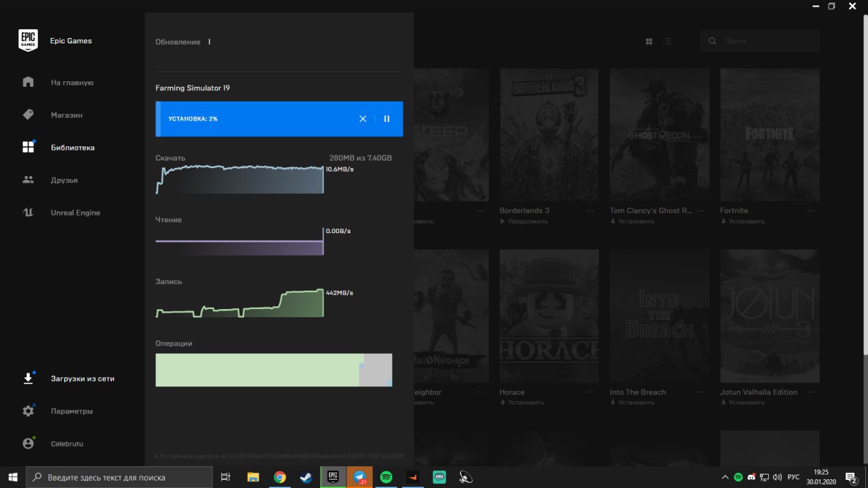868x488 pixels.
Task: Open the Borderlands 3 cover thumbnail
Action: (x=549, y=134)
